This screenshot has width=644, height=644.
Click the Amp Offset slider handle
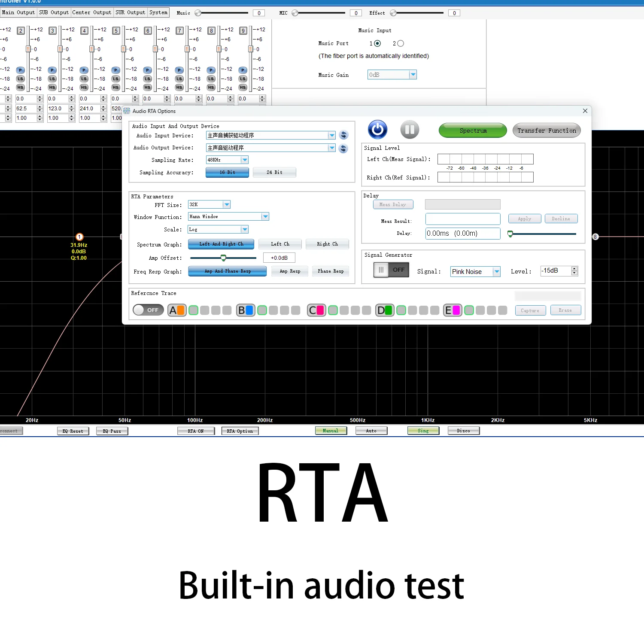pos(223,258)
